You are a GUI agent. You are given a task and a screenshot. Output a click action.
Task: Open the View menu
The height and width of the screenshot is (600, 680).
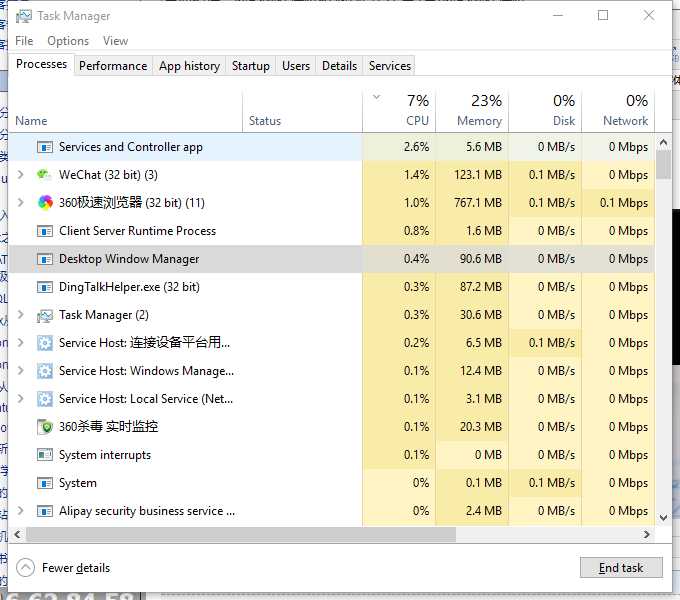click(115, 41)
